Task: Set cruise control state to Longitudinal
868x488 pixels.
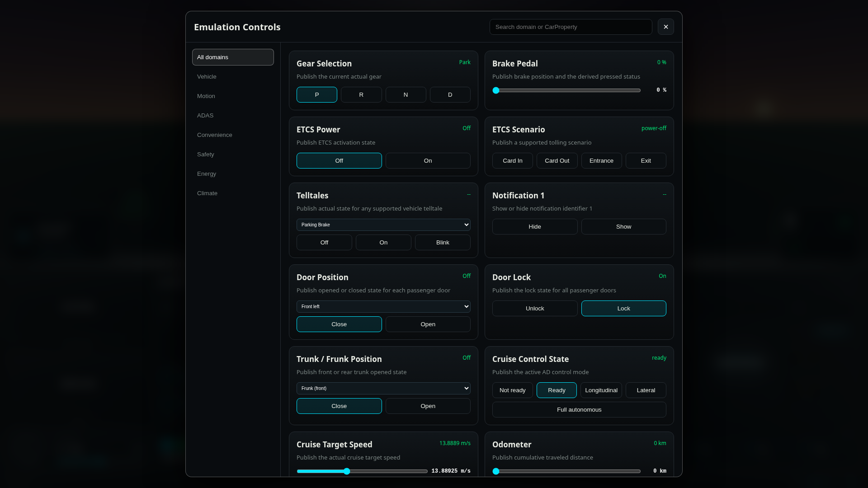Action: click(x=601, y=390)
